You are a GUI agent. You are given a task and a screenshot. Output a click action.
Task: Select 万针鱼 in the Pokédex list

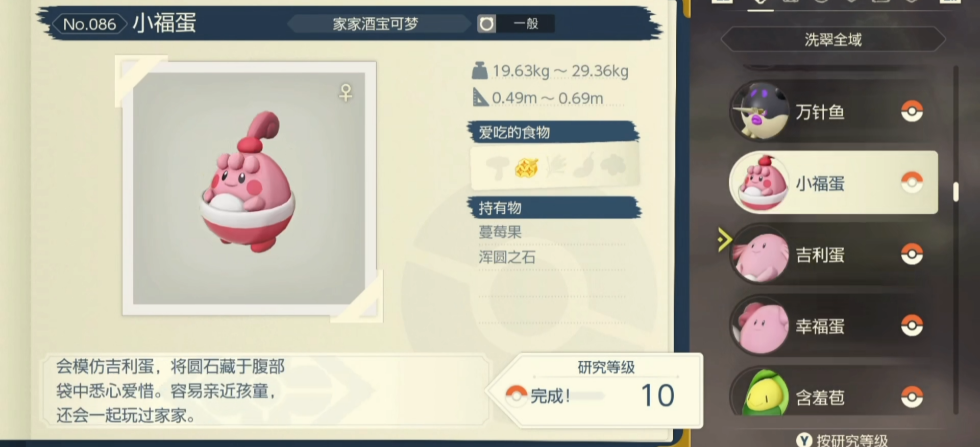(x=833, y=111)
